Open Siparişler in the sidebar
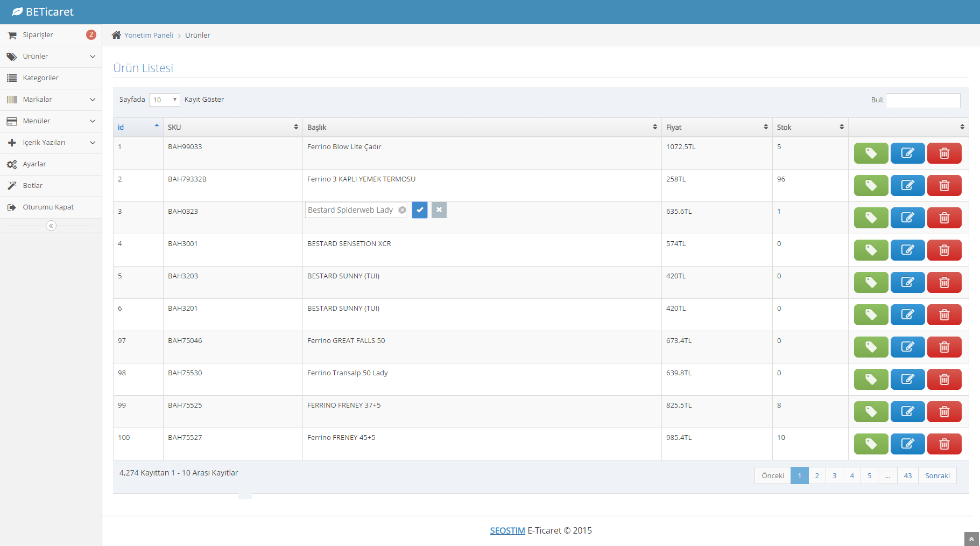 tap(51, 35)
